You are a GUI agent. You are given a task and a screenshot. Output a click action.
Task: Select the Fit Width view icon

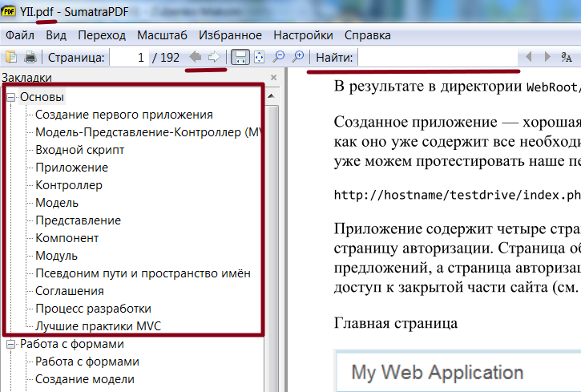pos(239,57)
